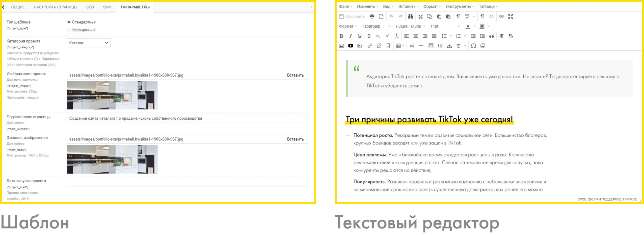Open the Формат toolbar dropdown
Image resolution: width=644 pixels, height=235 pixels.
tap(348, 26)
